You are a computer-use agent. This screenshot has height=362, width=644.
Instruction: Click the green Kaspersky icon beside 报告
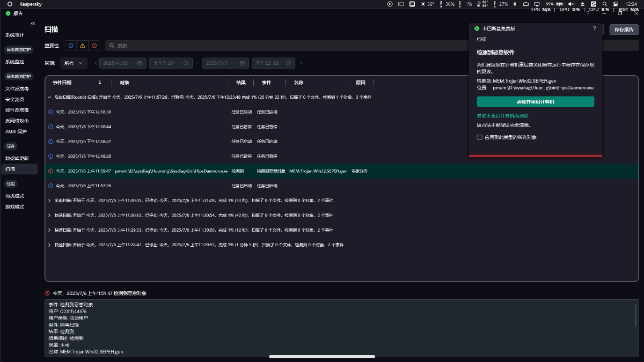click(8, 13)
